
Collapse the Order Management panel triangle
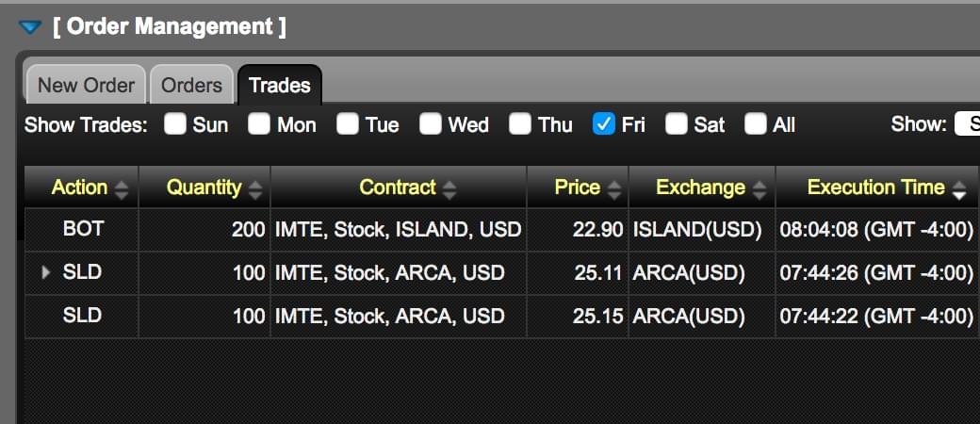(x=30, y=27)
